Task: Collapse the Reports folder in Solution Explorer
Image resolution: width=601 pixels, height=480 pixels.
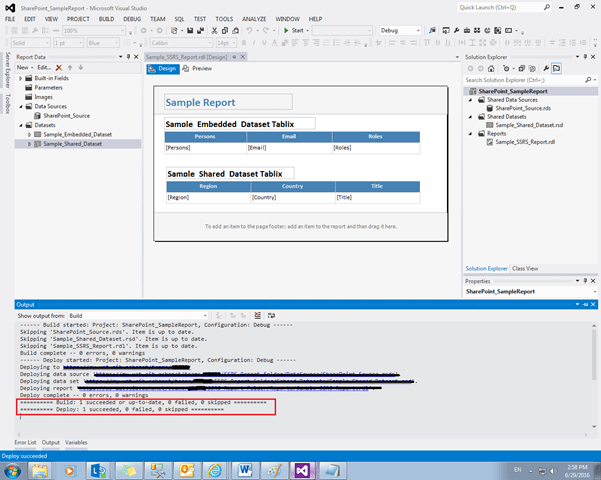Action: (x=471, y=133)
